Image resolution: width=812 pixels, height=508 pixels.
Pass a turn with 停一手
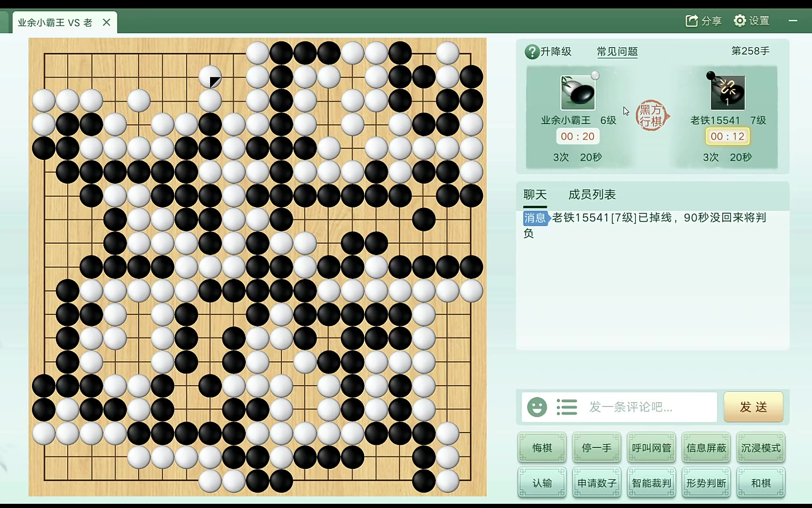point(597,448)
